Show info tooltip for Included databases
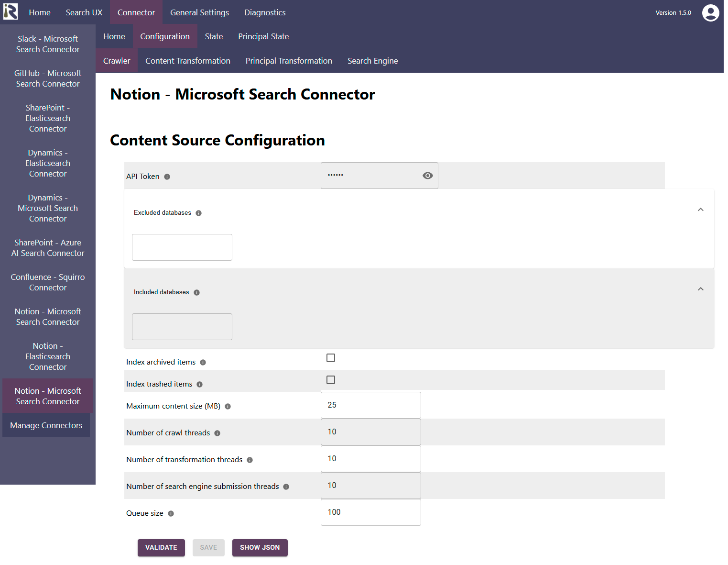Image resolution: width=728 pixels, height=565 pixels. click(x=196, y=292)
